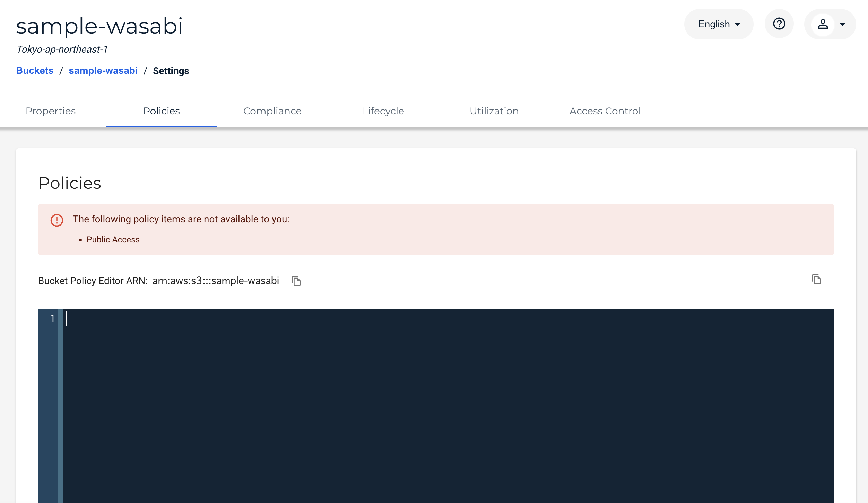Click the sample-wasabi breadcrumb link

tap(103, 71)
